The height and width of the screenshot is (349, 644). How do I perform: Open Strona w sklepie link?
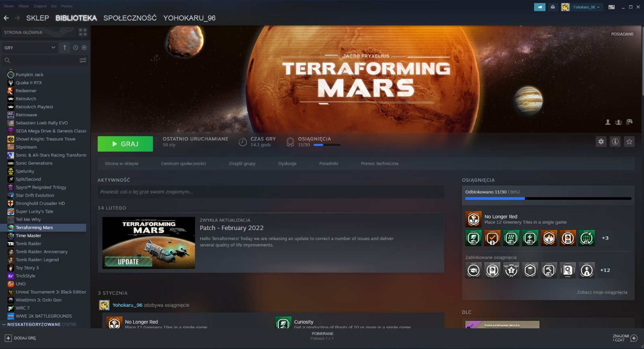[122, 164]
